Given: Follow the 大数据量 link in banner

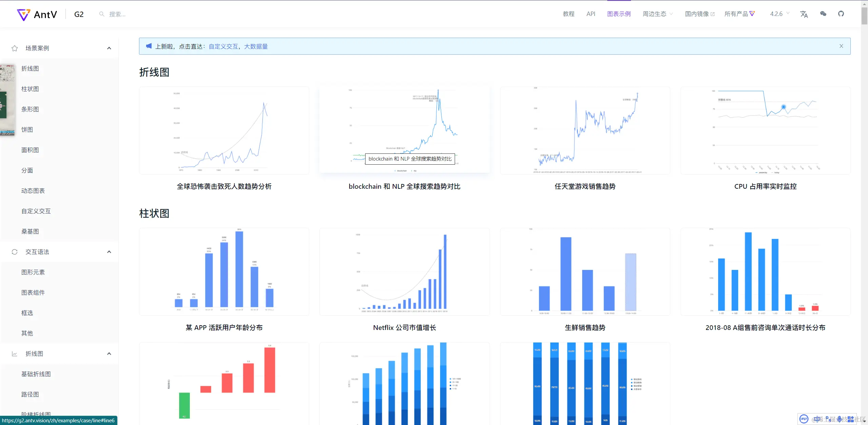Looking at the screenshot, I should (x=256, y=47).
